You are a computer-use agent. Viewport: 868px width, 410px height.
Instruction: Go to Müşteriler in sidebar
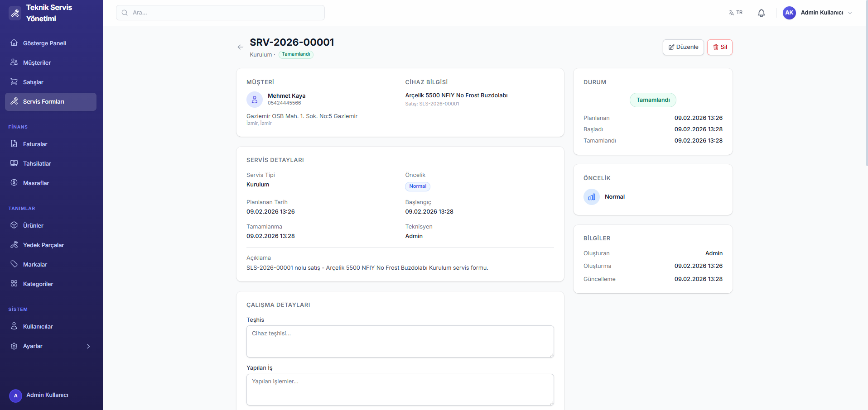[x=37, y=63]
